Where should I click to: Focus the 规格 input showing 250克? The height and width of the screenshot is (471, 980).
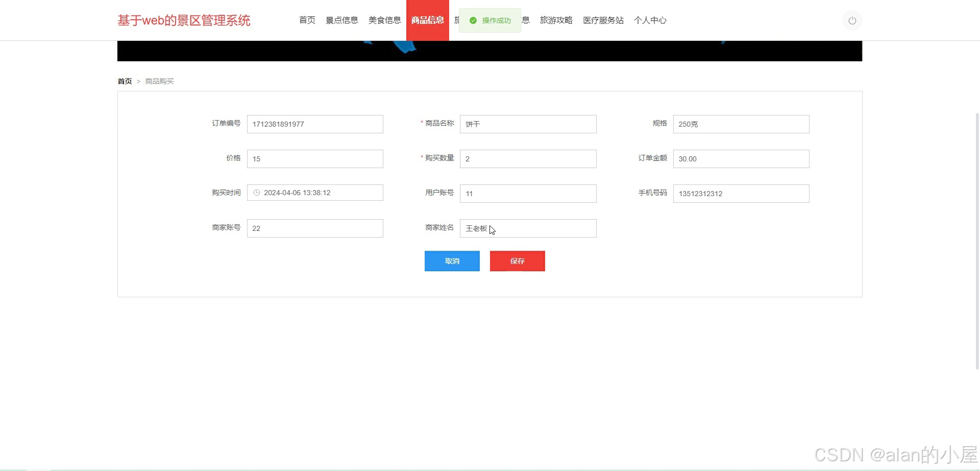[741, 124]
